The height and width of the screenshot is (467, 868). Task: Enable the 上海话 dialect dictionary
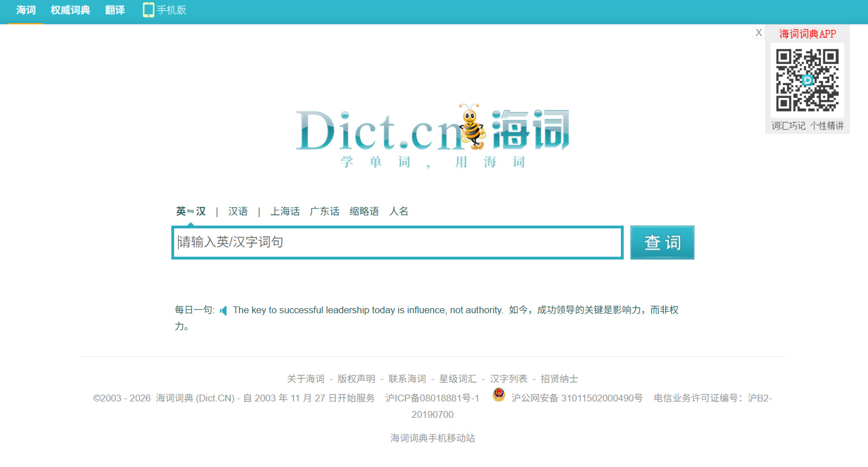285,211
